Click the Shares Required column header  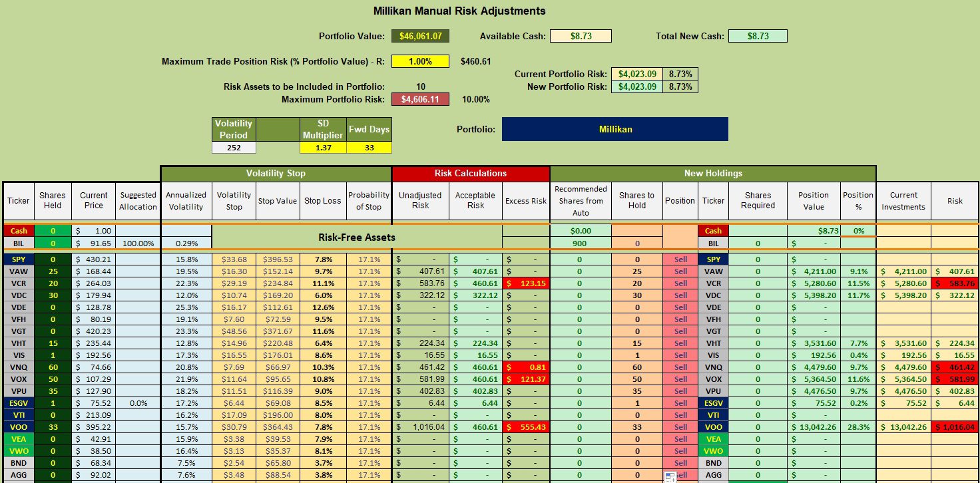click(x=758, y=200)
